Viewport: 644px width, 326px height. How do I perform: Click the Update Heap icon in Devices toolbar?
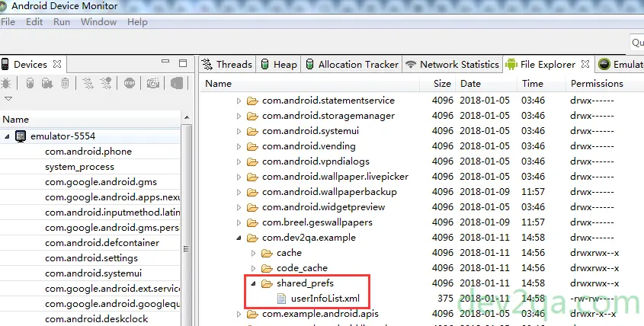tap(30, 83)
